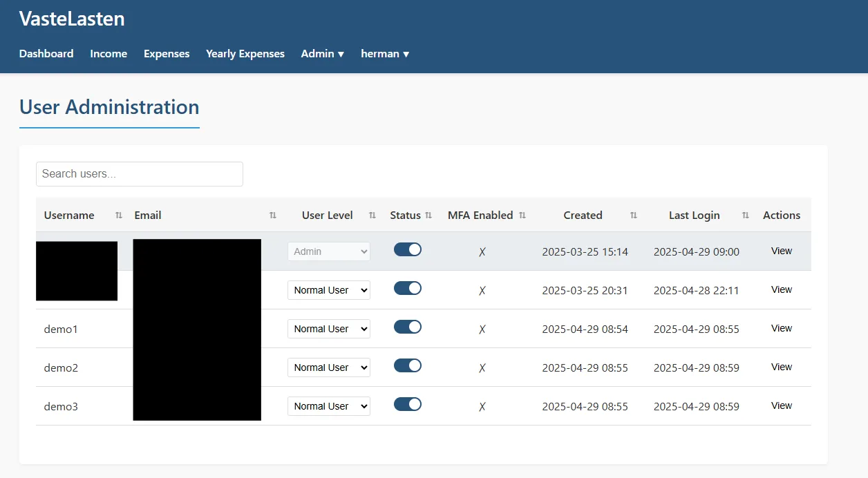Expand the Admin navigation menu
The height and width of the screenshot is (478, 868).
pos(323,54)
